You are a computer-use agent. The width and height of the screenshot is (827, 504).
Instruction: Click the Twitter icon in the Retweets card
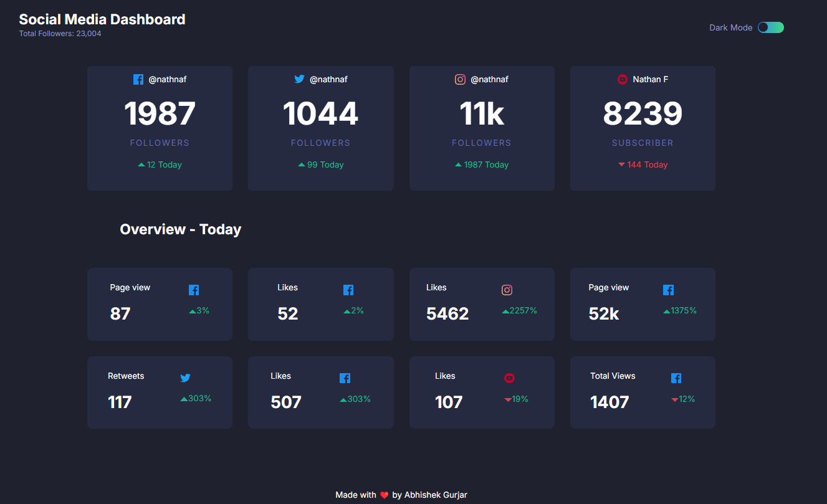pos(185,378)
